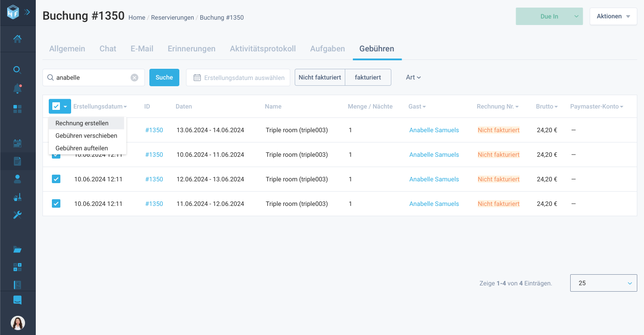The height and width of the screenshot is (335, 644).
Task: Toggle the 'fakturiert' filter button
Action: pyautogui.click(x=368, y=77)
